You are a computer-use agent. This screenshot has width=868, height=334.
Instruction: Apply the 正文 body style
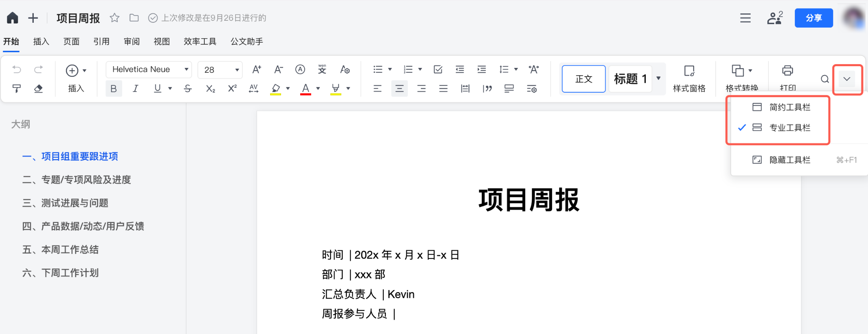click(584, 79)
